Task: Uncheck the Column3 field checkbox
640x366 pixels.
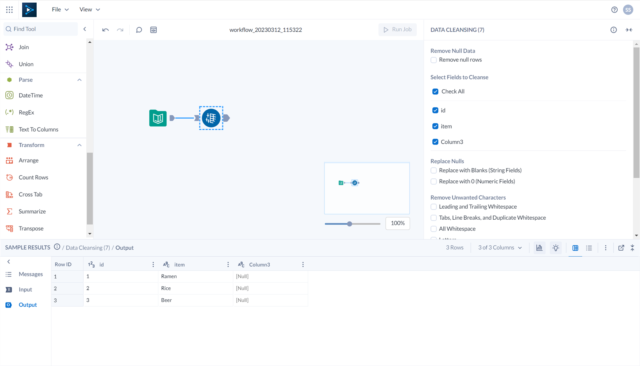Action: [435, 142]
